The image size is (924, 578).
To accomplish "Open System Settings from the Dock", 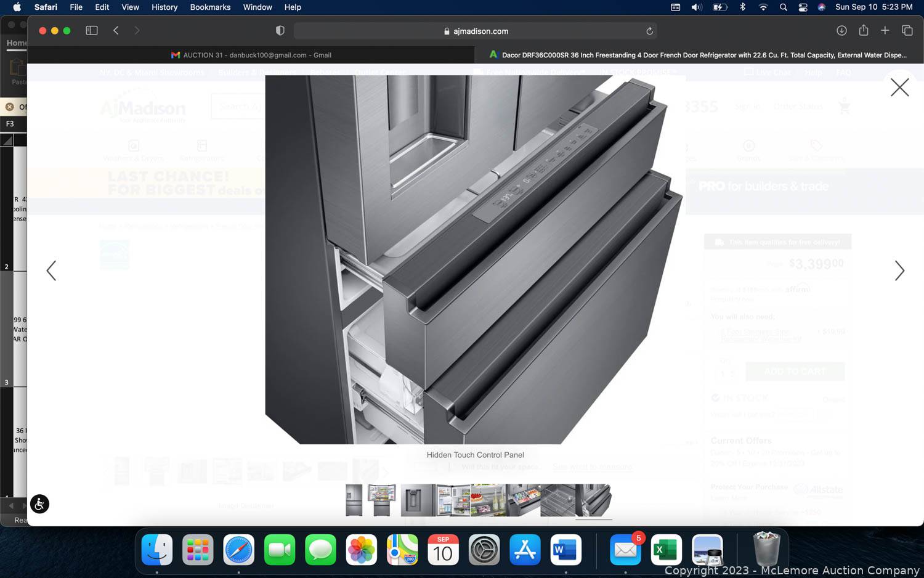I will pos(484,550).
